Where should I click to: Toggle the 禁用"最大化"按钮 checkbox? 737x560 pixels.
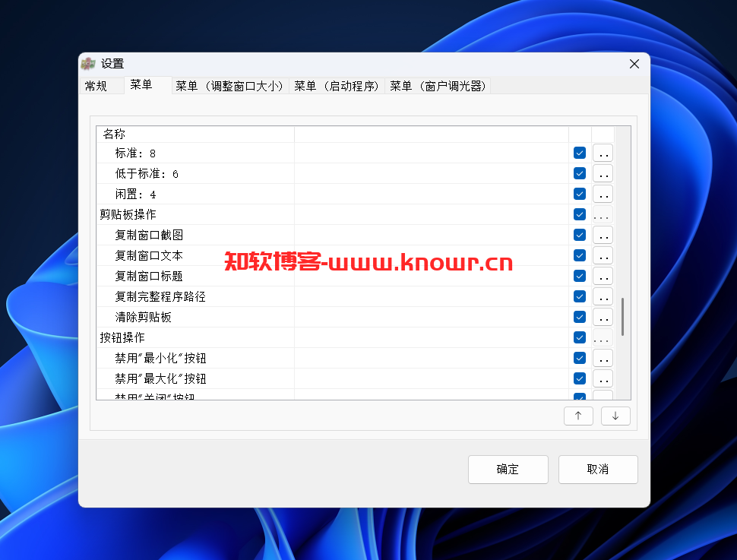pyautogui.click(x=580, y=378)
